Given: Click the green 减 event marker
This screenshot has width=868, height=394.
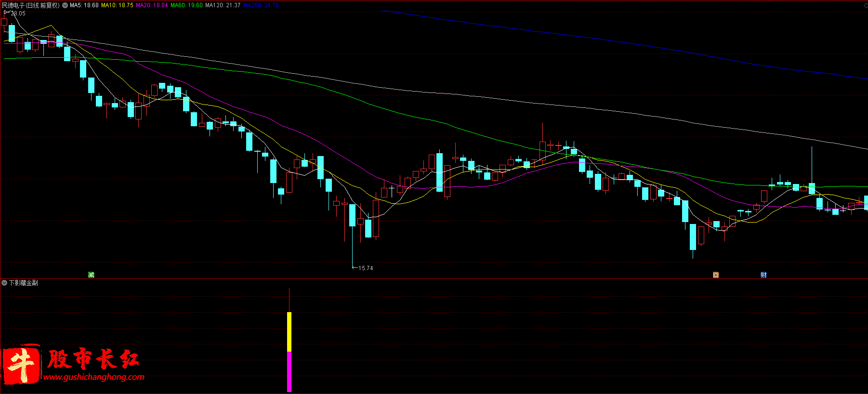Looking at the screenshot, I should click(91, 275).
